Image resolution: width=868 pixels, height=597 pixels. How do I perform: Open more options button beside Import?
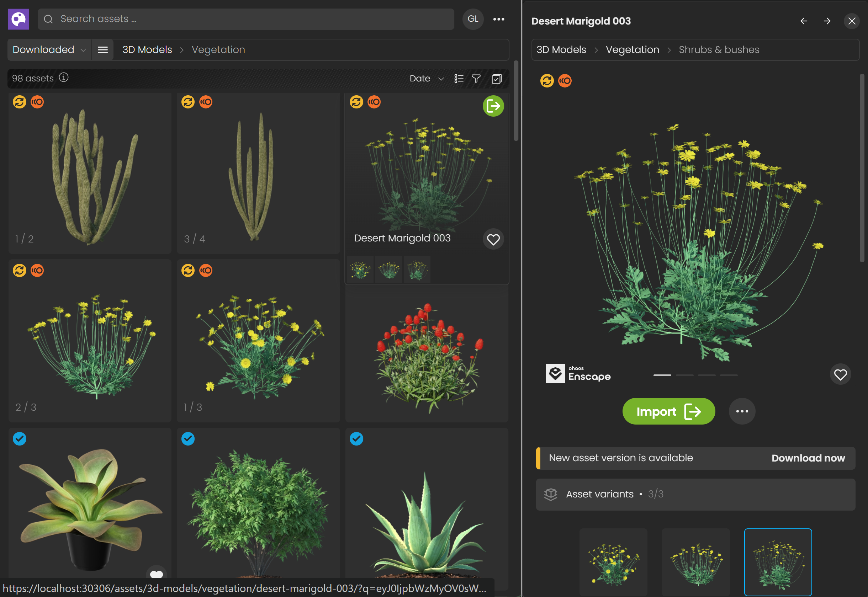click(742, 411)
